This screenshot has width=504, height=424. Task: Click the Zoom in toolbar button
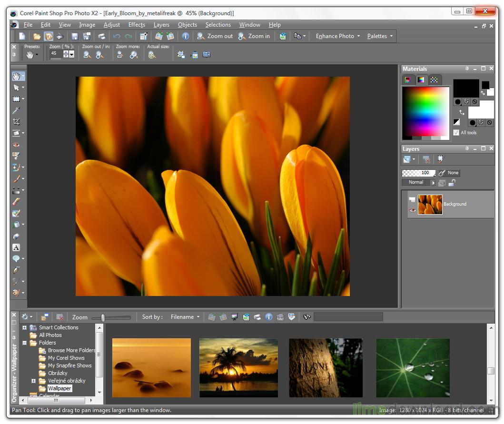tap(254, 36)
